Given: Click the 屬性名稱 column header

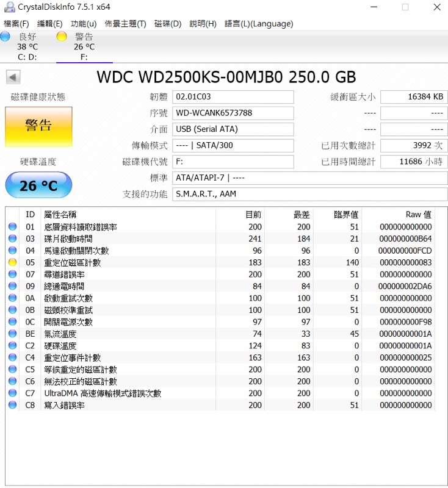Looking at the screenshot, I should 60,214.
